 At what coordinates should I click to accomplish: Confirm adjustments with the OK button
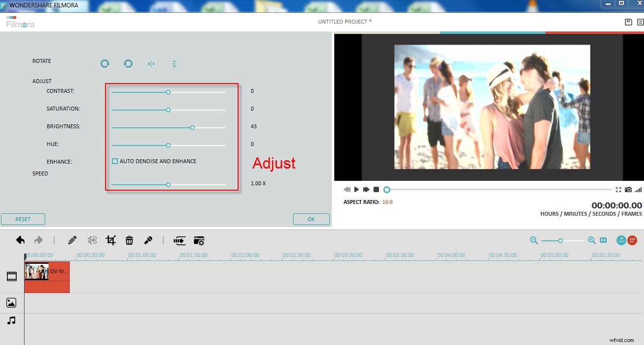tap(311, 219)
